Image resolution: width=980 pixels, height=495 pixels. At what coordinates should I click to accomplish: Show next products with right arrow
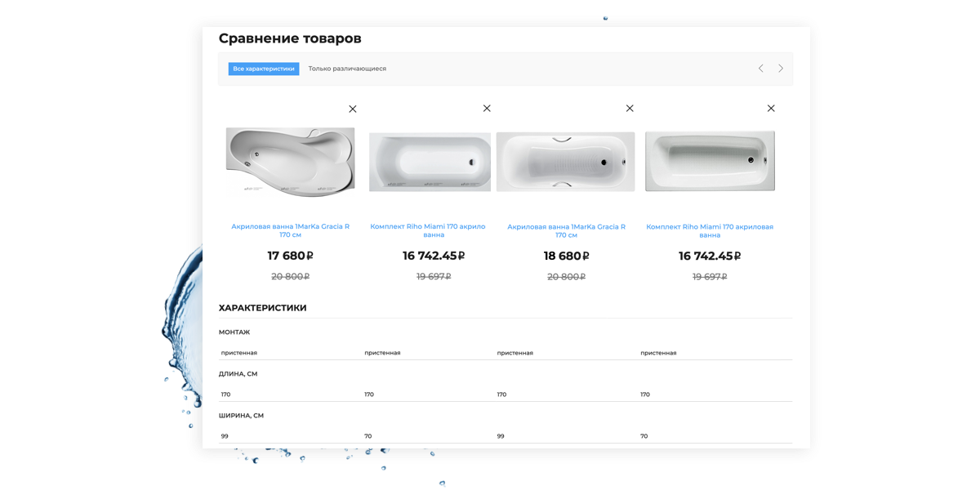click(x=781, y=69)
